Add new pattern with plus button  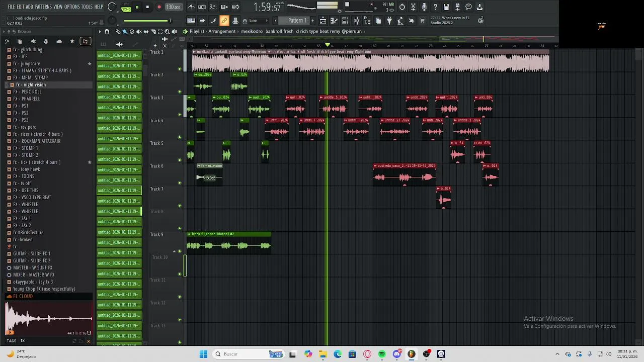click(x=313, y=21)
